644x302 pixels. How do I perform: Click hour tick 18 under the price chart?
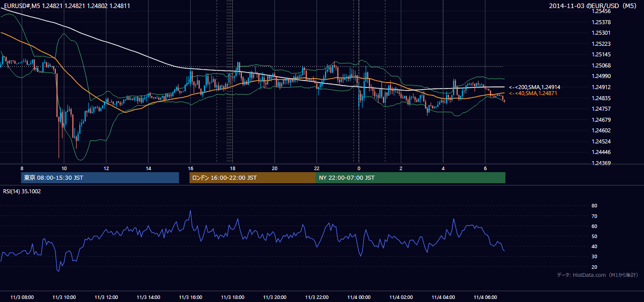pyautogui.click(x=232, y=168)
